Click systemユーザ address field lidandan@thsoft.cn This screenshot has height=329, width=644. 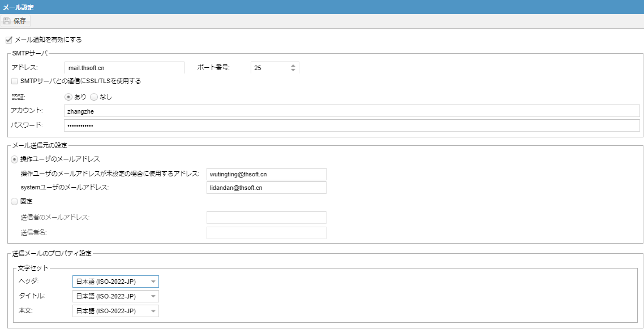coord(266,188)
